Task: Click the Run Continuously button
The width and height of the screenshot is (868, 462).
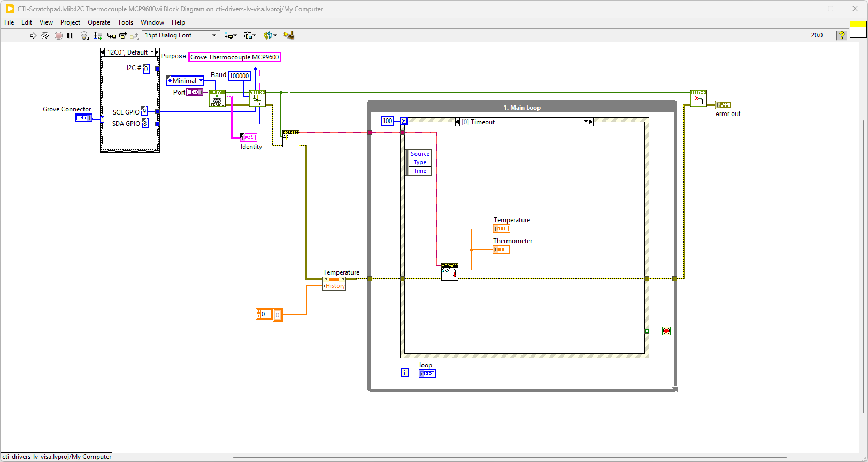Action: pos(45,35)
